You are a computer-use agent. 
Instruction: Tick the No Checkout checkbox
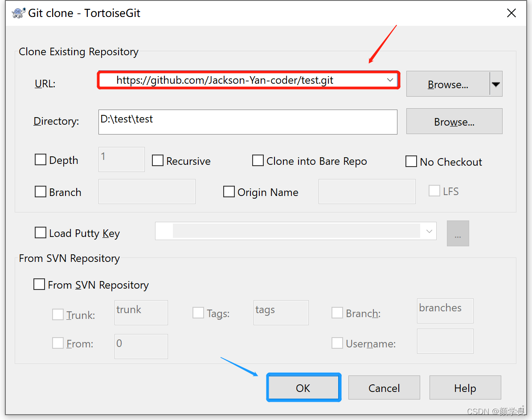coord(411,162)
